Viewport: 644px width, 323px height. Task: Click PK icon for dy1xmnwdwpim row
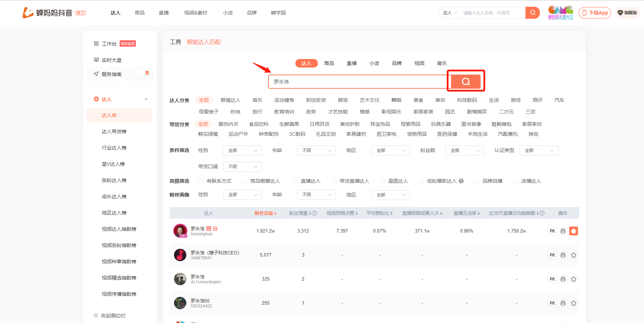pyautogui.click(x=552, y=279)
